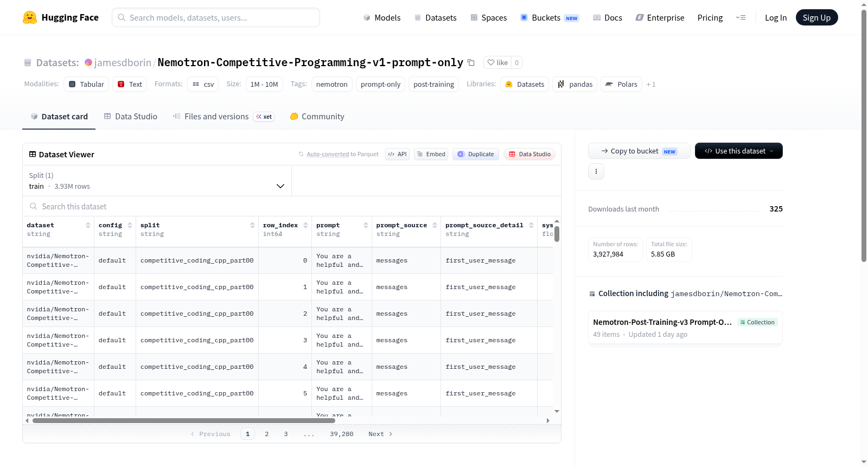Click prompt cell in row index 0
The image size is (868, 467).
click(x=342, y=260)
